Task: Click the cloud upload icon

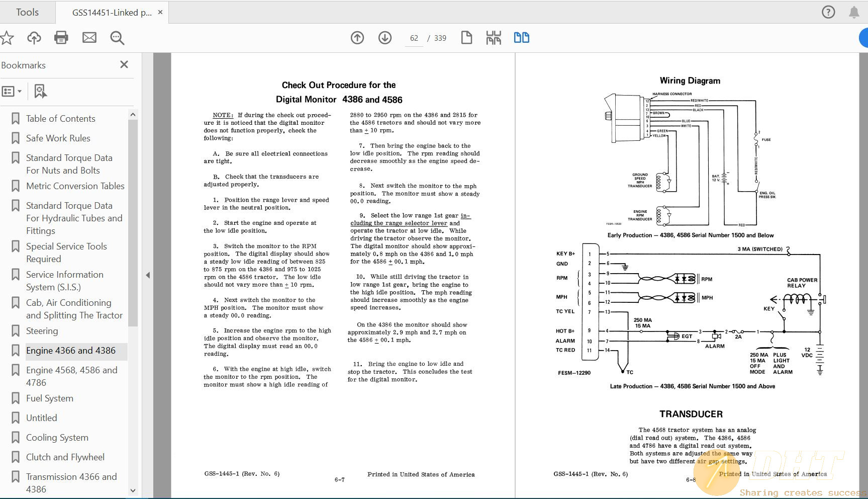Action: point(34,38)
